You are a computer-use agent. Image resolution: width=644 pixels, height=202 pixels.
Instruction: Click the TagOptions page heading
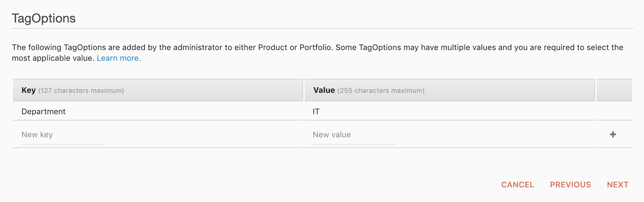tap(44, 18)
